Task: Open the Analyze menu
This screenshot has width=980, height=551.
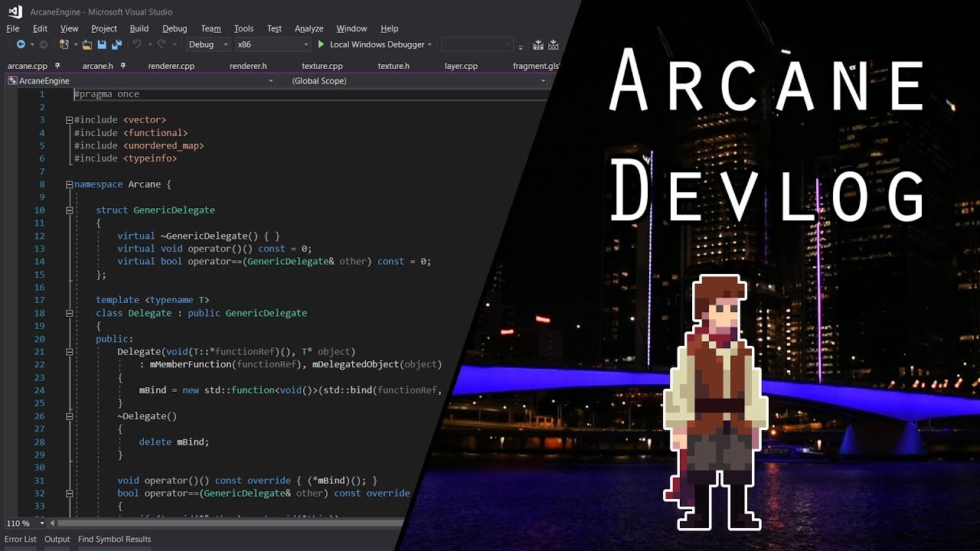Action: [309, 28]
